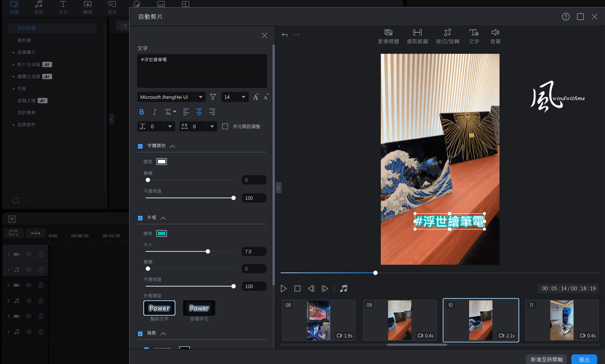
Task: Open the 裁切/旋轉 crop and rotate tool
Action: click(x=447, y=36)
